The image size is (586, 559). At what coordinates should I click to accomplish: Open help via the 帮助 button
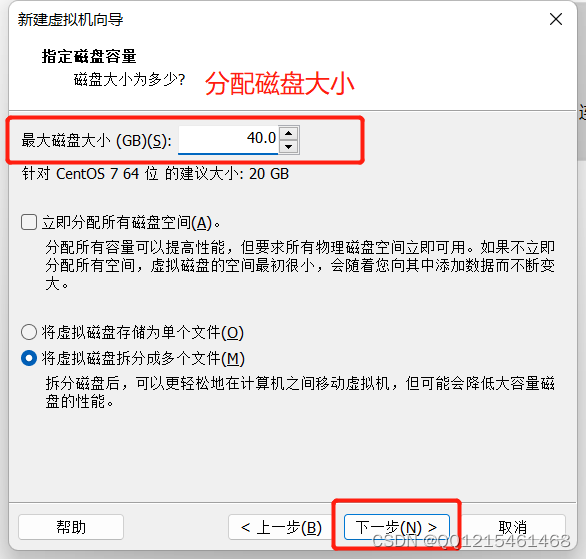pos(71,527)
